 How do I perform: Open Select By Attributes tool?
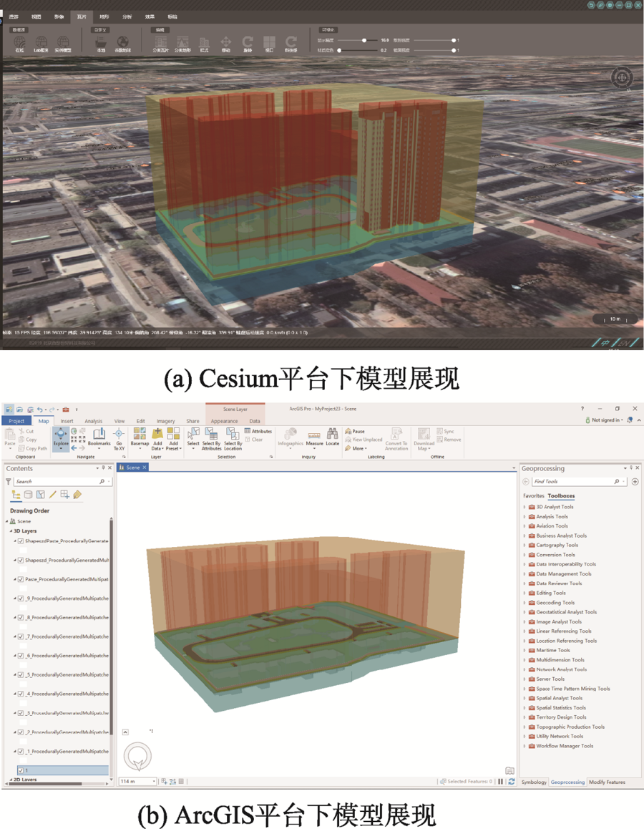[211, 439]
